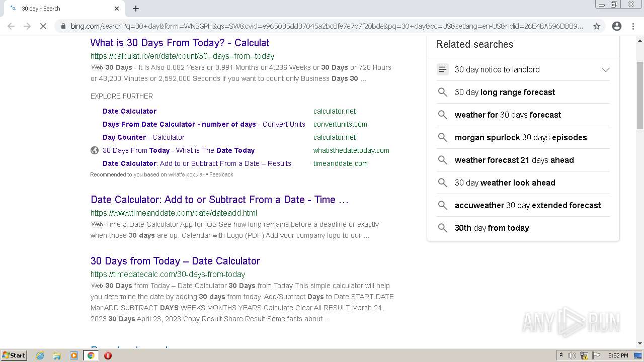This screenshot has height=362, width=644.
Task: Search '30th day from today'
Action: tap(492, 228)
